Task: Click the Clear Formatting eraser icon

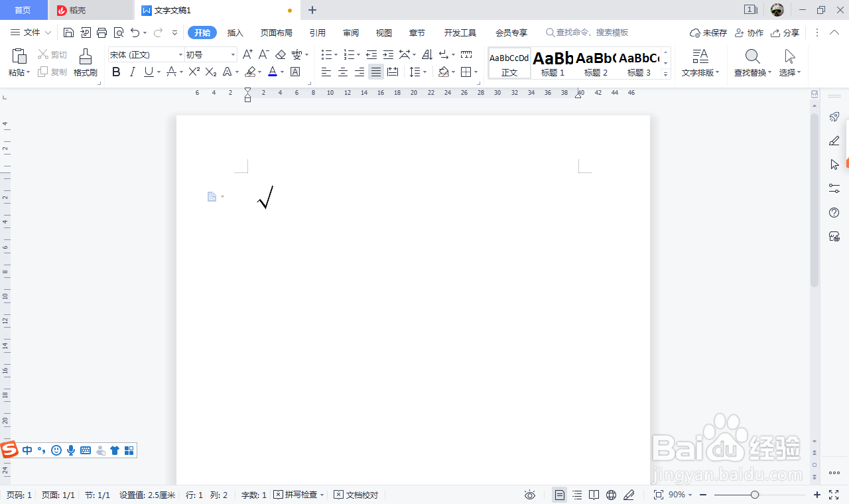Action: [281, 54]
